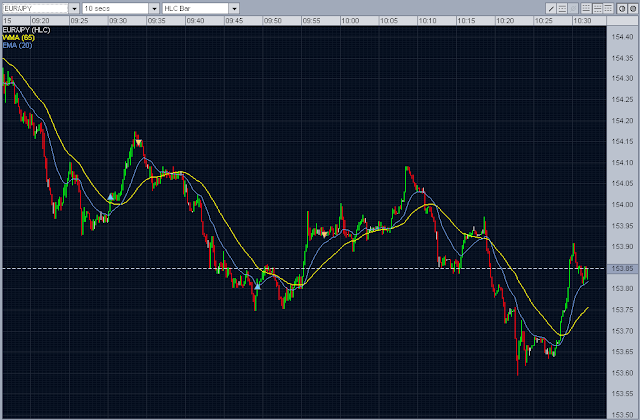The height and width of the screenshot is (420, 640).
Task: Click the 09:55 time axis label
Action: point(311,21)
